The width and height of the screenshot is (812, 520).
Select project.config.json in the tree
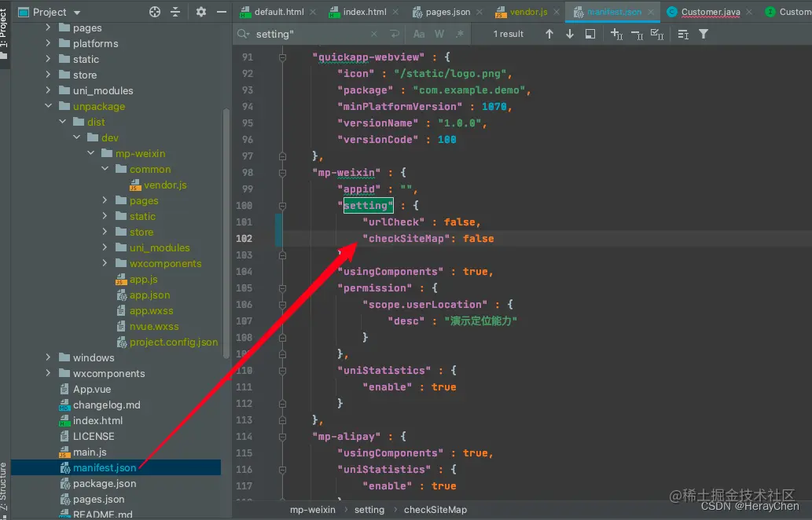(x=174, y=342)
